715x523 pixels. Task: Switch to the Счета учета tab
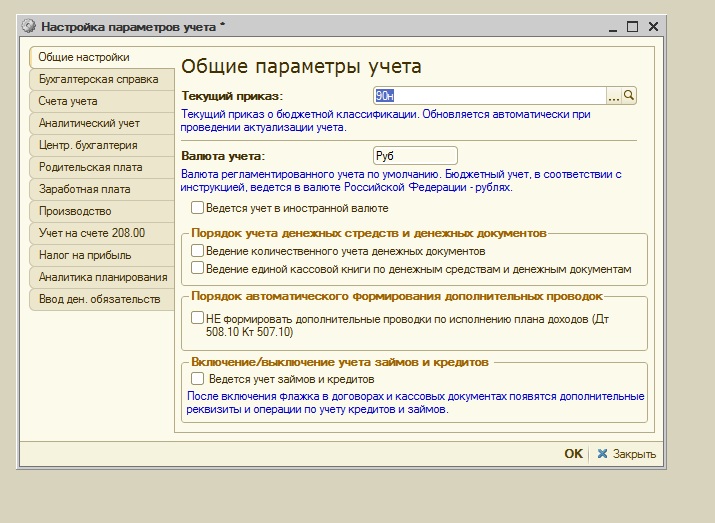coord(101,101)
